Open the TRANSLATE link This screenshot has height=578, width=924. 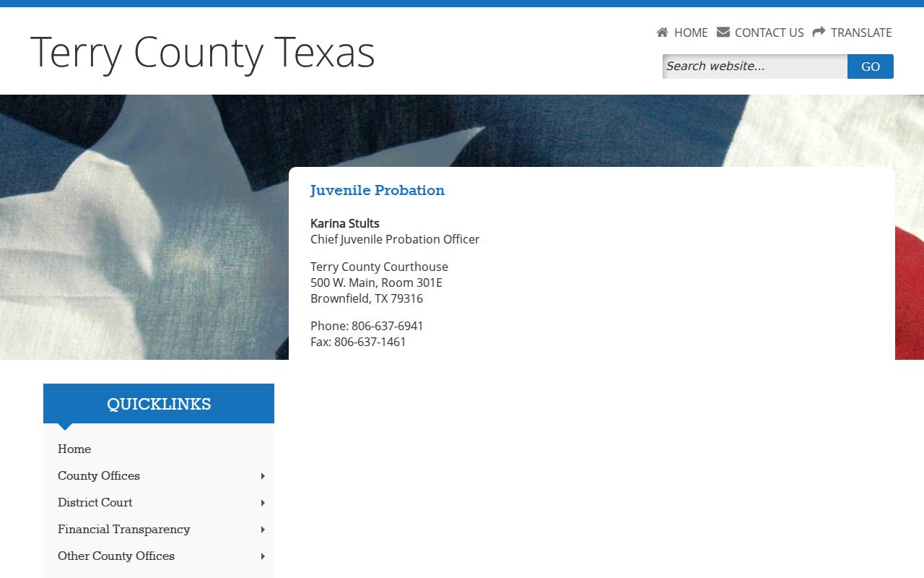point(861,33)
